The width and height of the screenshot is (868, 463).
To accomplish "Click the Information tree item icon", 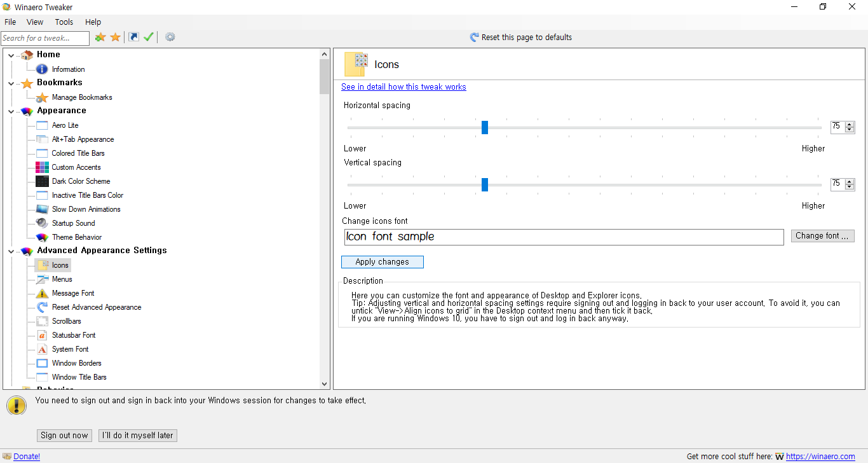I will (42, 69).
